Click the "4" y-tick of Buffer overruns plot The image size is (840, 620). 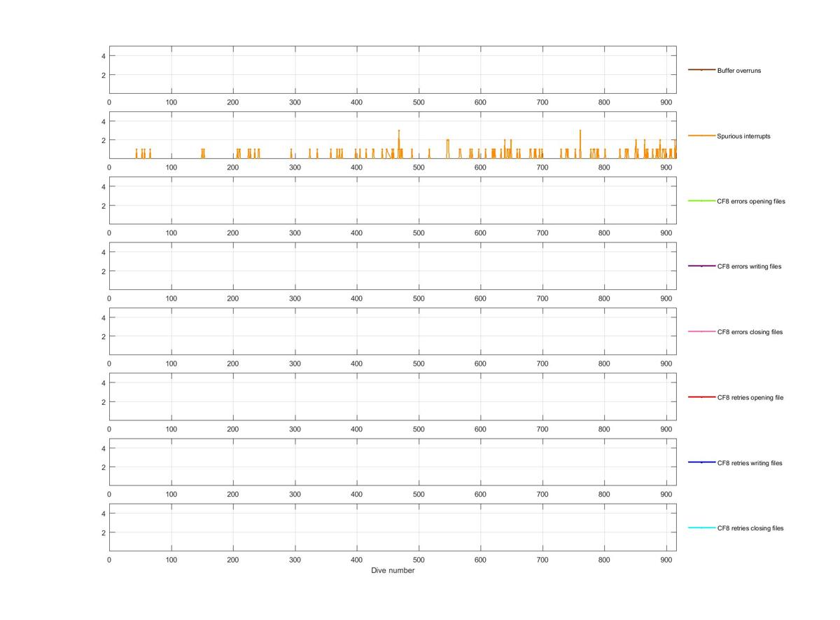[104, 56]
